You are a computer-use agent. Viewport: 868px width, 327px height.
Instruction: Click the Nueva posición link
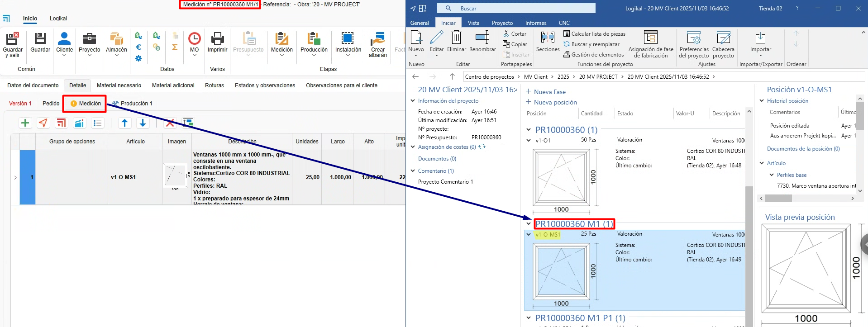(x=555, y=103)
